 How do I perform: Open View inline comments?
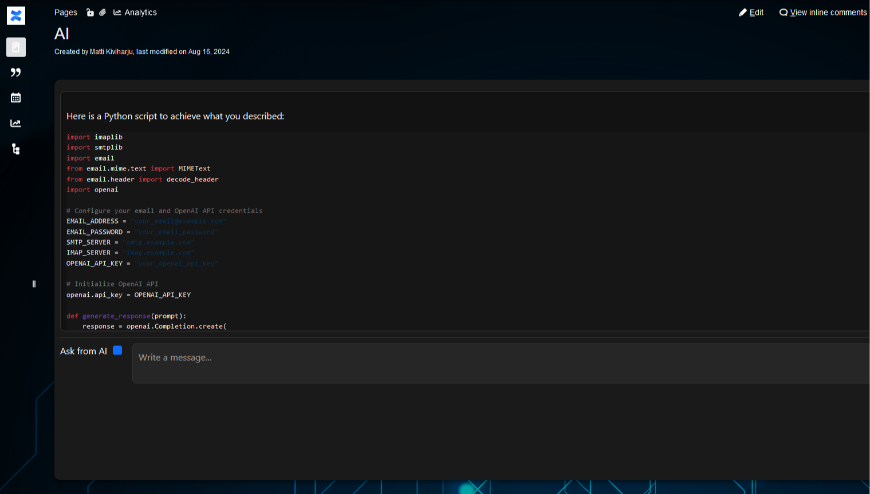click(823, 12)
